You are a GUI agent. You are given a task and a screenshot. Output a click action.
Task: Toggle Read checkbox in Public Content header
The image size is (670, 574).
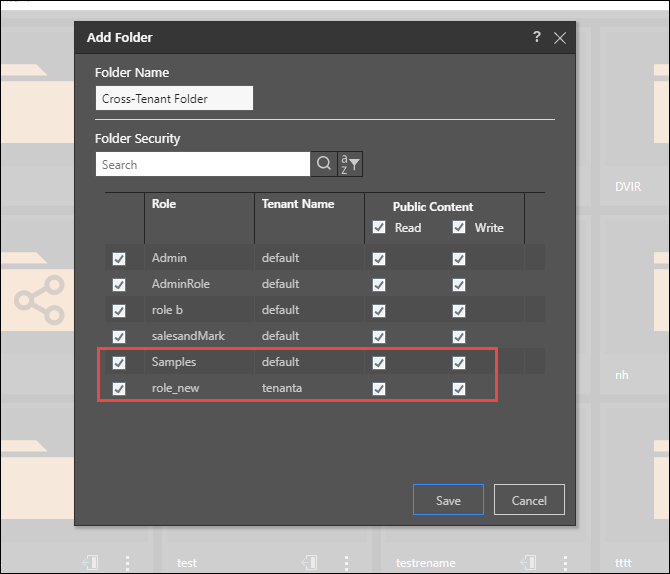(378, 227)
